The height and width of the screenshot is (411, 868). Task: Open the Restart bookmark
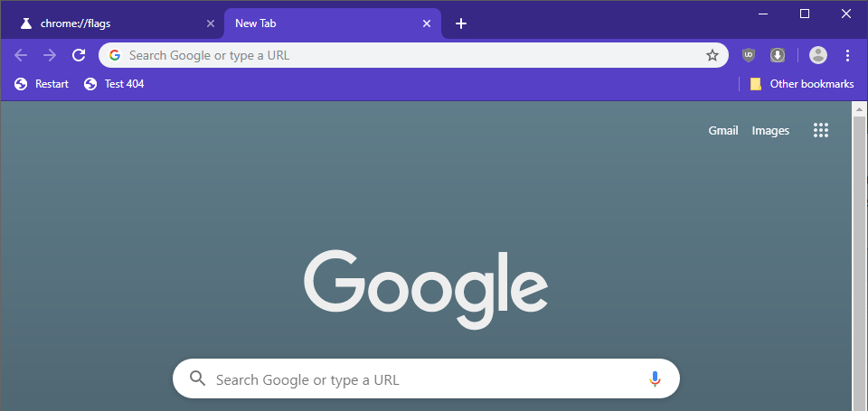coord(42,84)
